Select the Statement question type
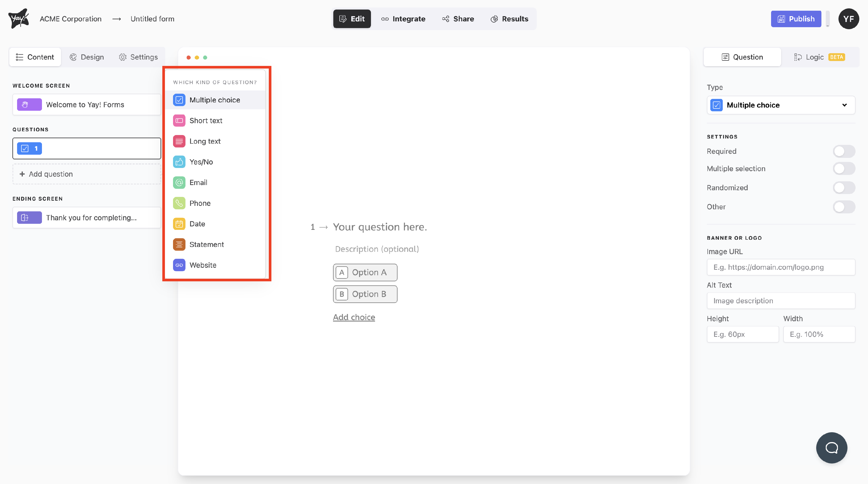Image resolution: width=868 pixels, height=484 pixels. click(206, 245)
